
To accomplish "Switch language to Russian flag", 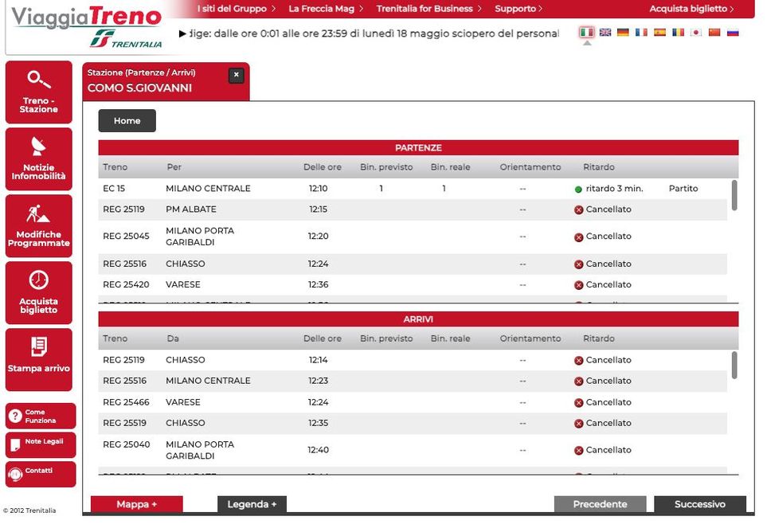I will [733, 33].
